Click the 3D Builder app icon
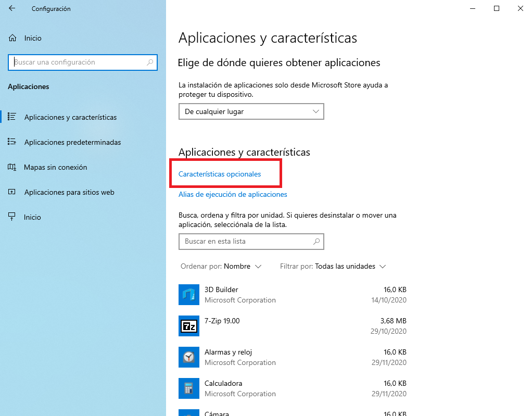The width and height of the screenshot is (532, 416). pos(188,295)
